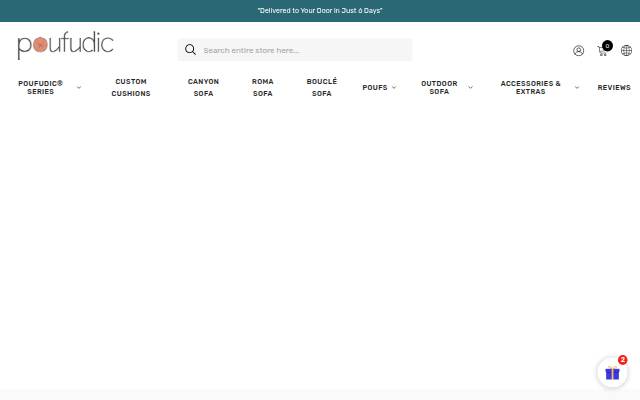Click the 'Delivered to Your Door' announcement
640x400 pixels.
320,11
